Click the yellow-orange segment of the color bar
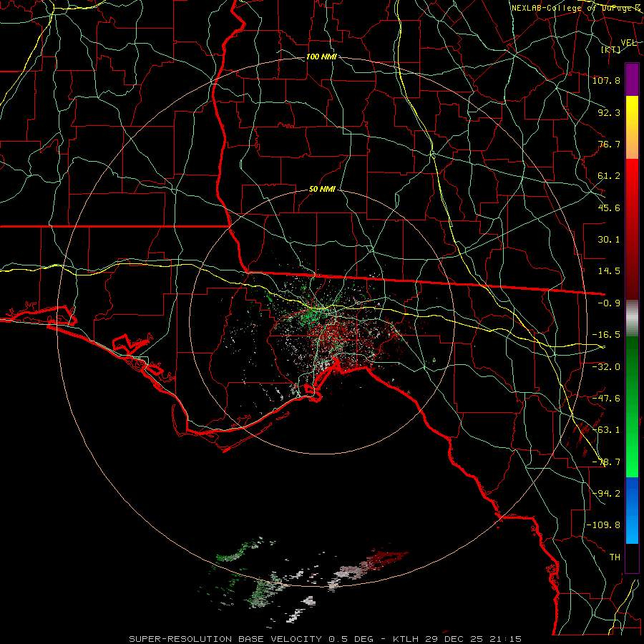 coord(632,127)
